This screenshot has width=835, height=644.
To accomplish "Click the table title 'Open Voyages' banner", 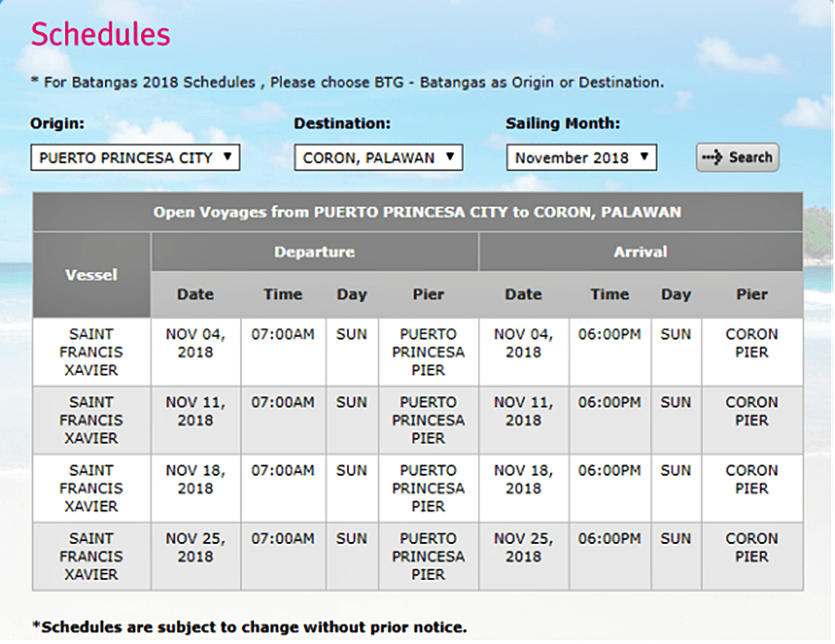I will (x=417, y=212).
